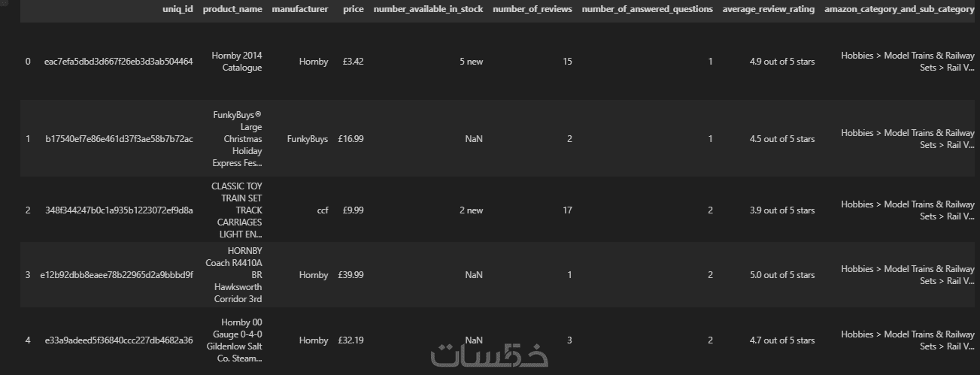Click the price £39.99 cell
Image resolution: width=980 pixels, height=375 pixels.
pyautogui.click(x=350, y=275)
